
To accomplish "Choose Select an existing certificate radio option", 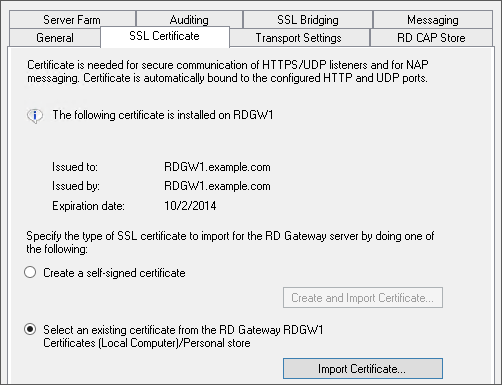I will point(30,329).
